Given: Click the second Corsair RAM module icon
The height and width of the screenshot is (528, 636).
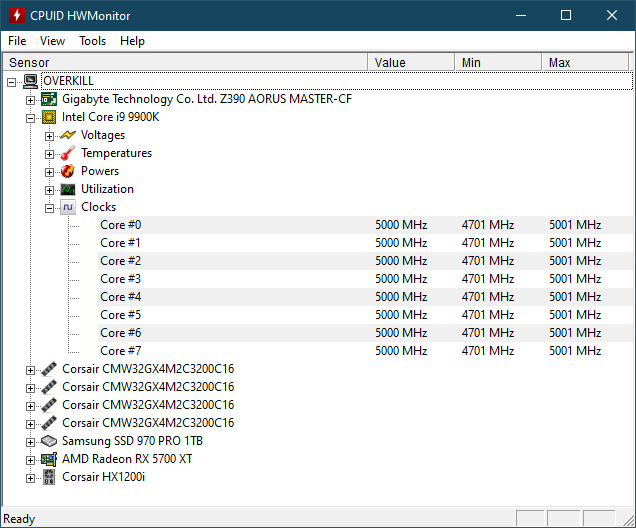Looking at the screenshot, I should pyautogui.click(x=49, y=387).
